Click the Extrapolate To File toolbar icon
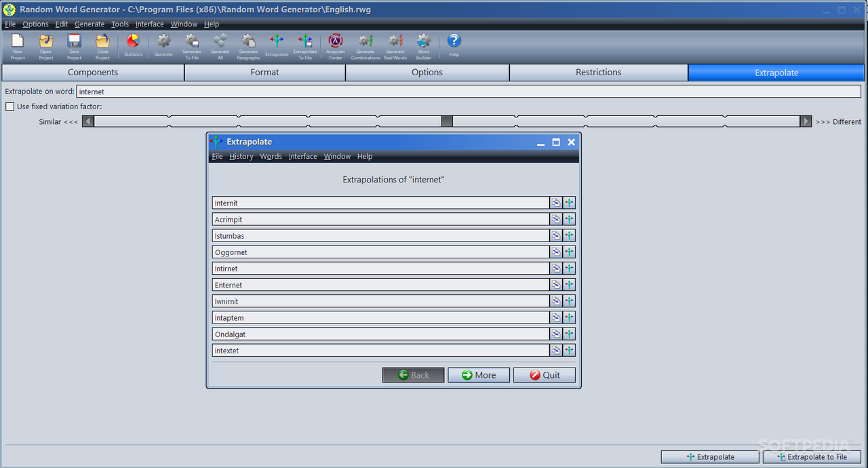 [305, 46]
